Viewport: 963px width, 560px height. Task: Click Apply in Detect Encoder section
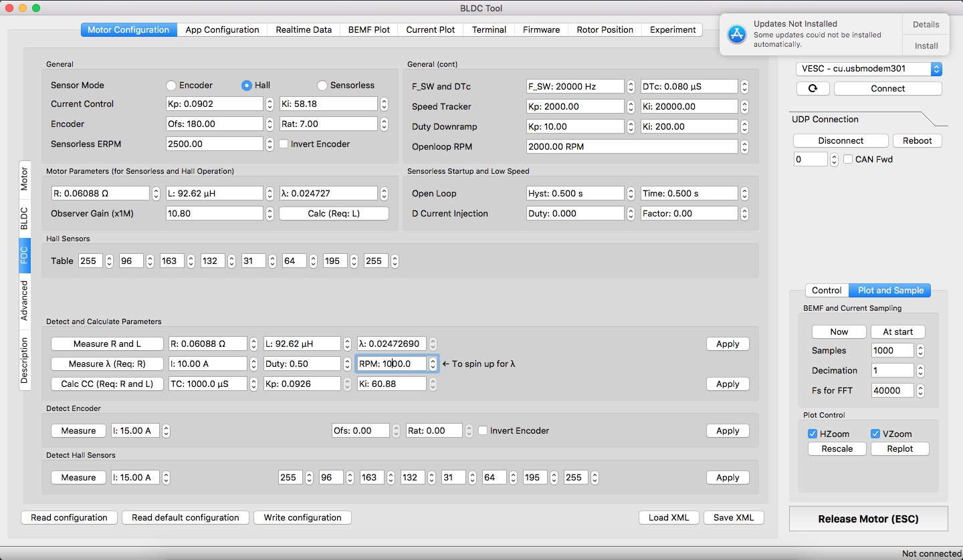728,430
